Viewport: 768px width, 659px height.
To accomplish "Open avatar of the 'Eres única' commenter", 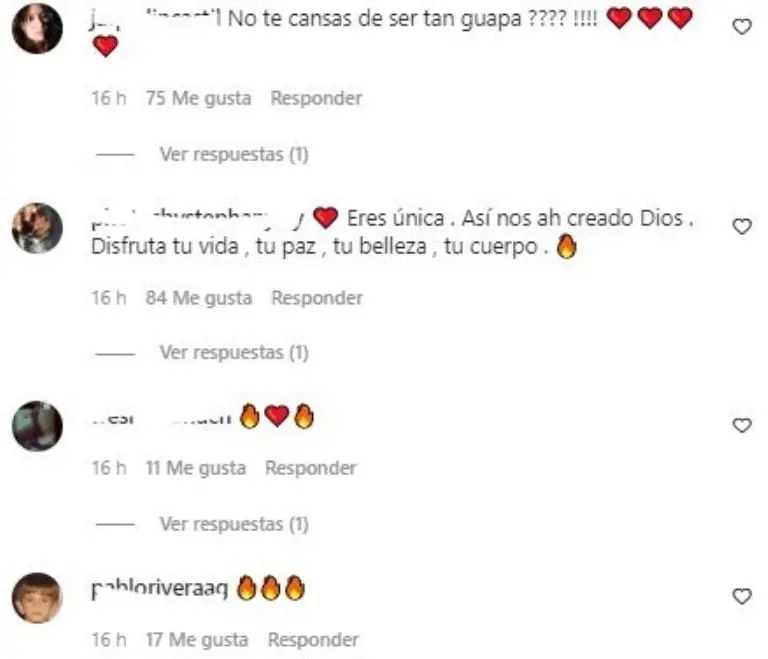I will coord(37,228).
